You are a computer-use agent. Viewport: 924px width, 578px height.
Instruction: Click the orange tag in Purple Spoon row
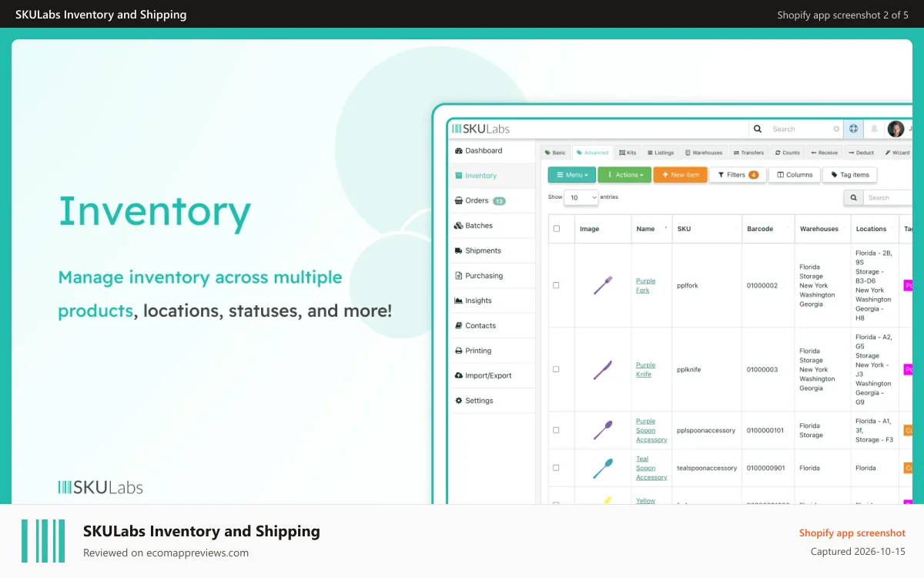point(908,430)
